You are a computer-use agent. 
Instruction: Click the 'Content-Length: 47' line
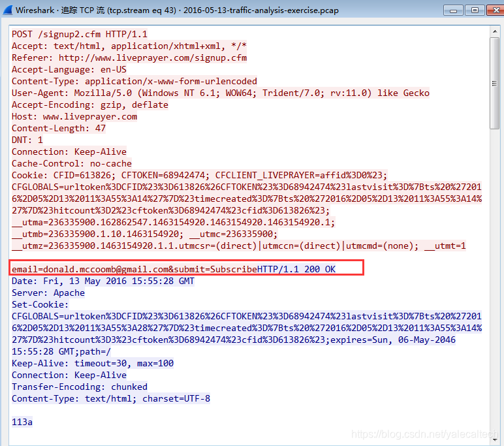pos(59,128)
